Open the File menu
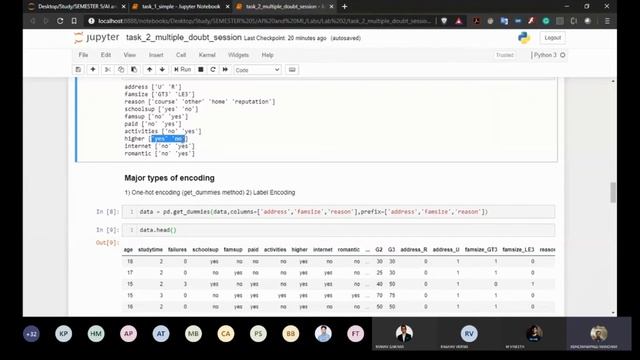Image resolution: width=640 pixels, height=360 pixels. 83,55
